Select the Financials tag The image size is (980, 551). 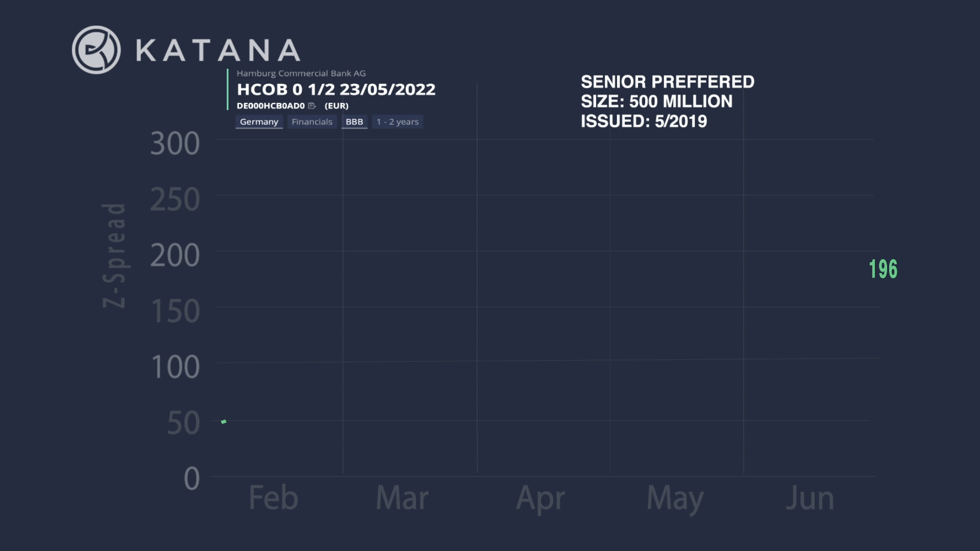312,122
